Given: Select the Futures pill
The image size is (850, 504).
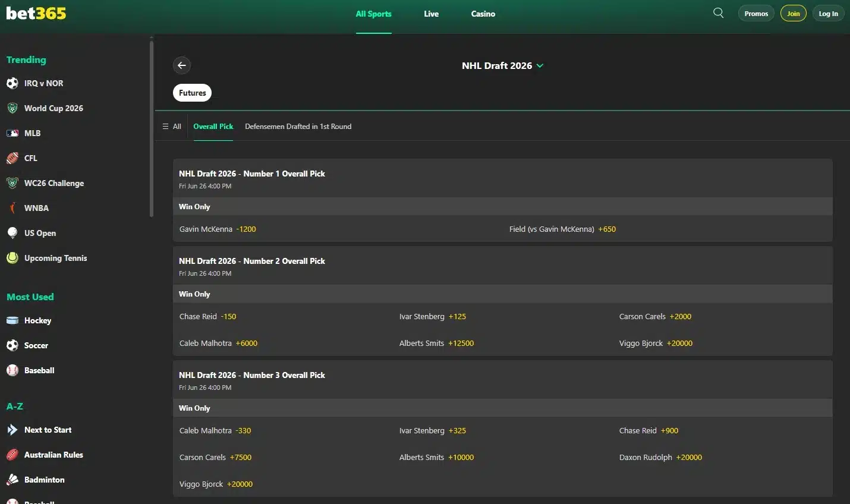Looking at the screenshot, I should [x=193, y=93].
